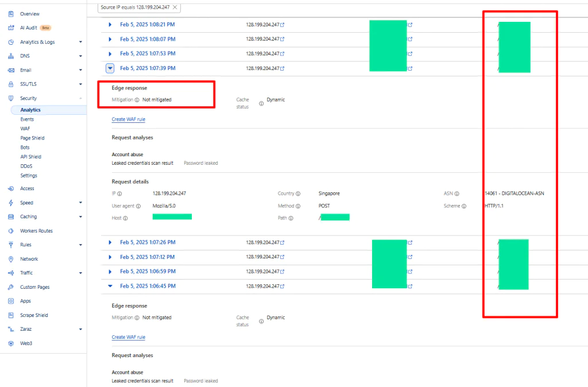Viewport: 588px width, 387px height.
Task: Click the Apps sidebar icon
Action: 11,301
